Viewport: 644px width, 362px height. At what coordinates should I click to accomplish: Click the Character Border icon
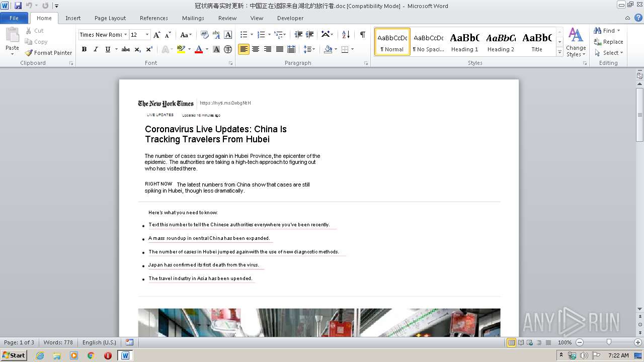click(228, 35)
